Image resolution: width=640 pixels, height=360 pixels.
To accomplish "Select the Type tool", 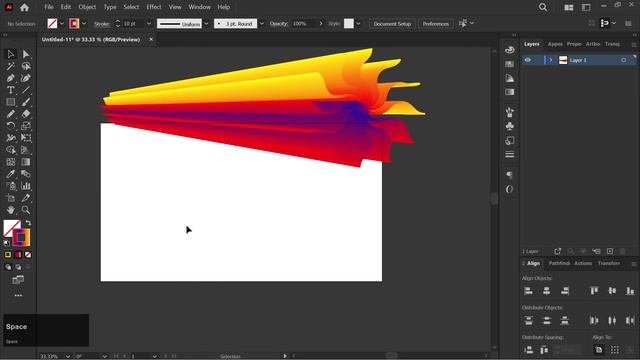I will (11, 90).
